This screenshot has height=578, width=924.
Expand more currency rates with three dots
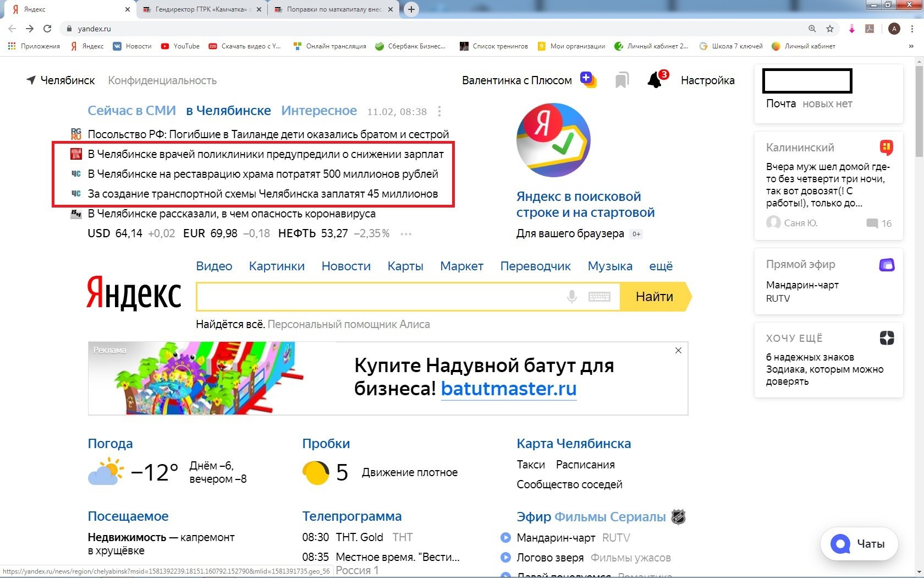[406, 234]
